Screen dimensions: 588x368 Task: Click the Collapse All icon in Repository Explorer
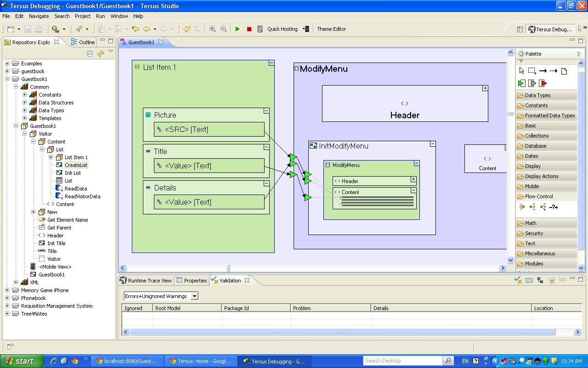pos(90,54)
